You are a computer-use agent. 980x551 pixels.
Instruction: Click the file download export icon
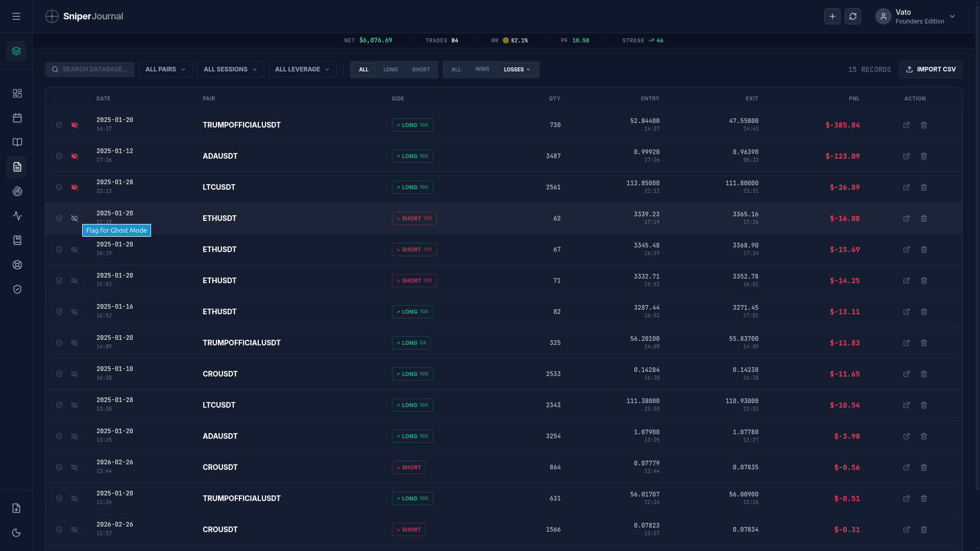tap(16, 508)
